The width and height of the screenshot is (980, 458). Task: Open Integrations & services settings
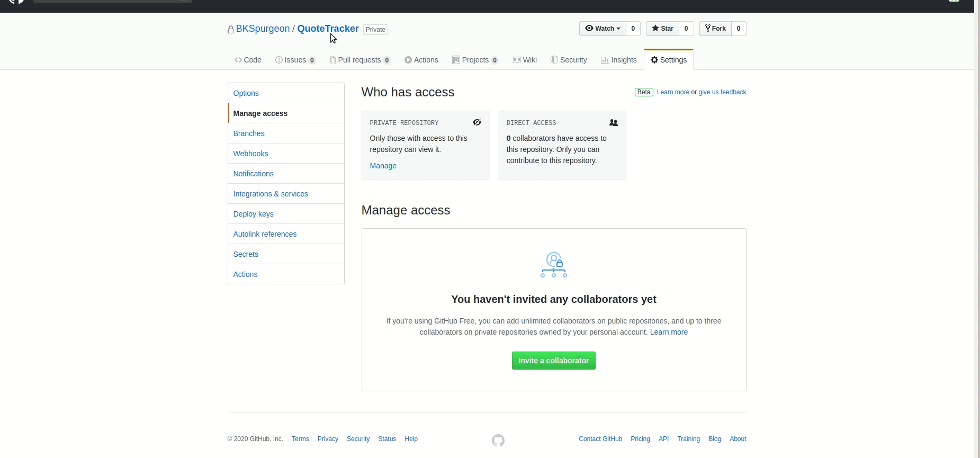tap(286, 194)
